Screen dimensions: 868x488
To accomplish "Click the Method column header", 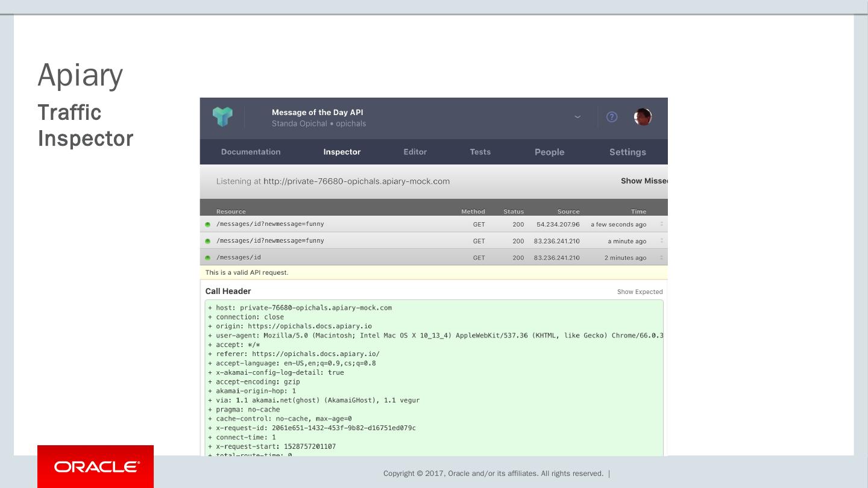I will (x=473, y=211).
